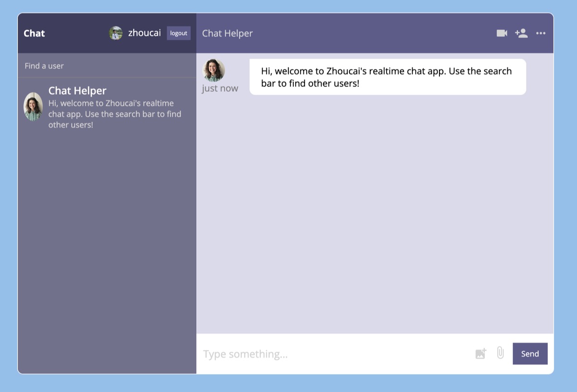Screen dimensions: 577x392
Task: Click the username 'zhoucai' in the header
Action: pos(144,33)
